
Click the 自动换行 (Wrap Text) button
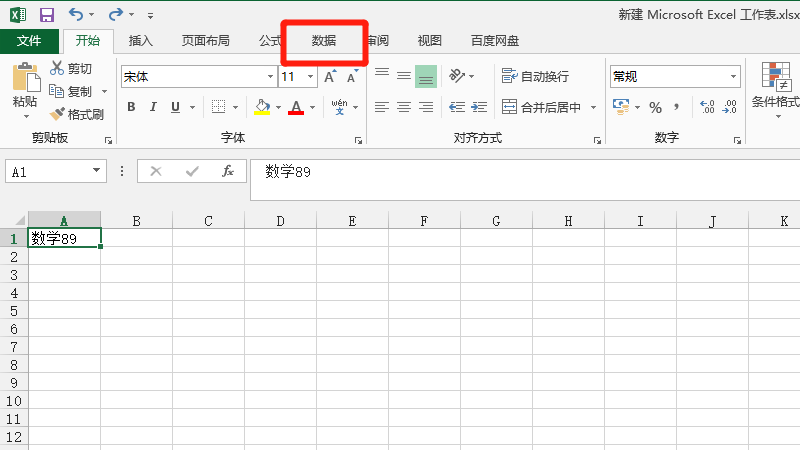point(536,76)
